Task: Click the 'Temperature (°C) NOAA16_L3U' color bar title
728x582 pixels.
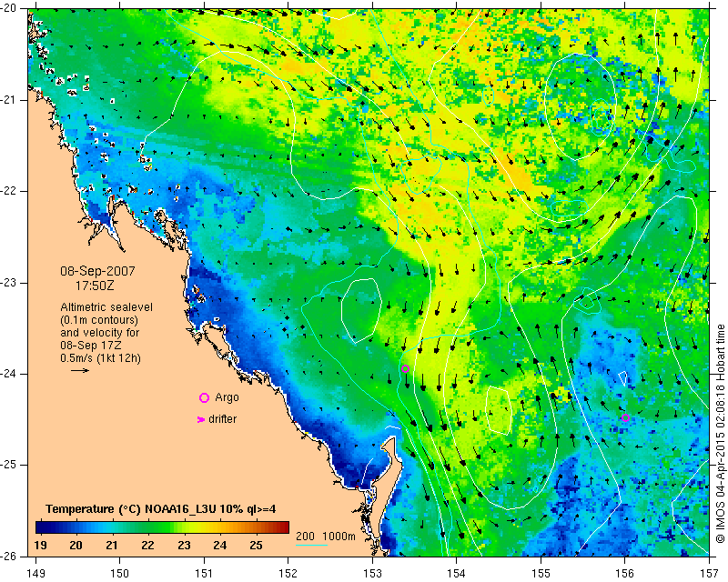Action: (161, 509)
